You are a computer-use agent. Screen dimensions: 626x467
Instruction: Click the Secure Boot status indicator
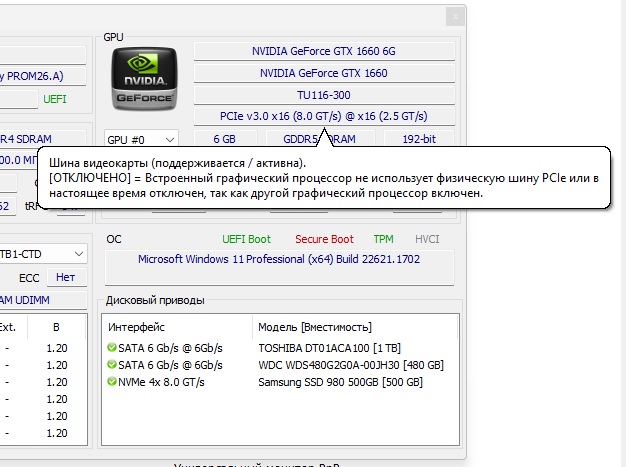324,239
